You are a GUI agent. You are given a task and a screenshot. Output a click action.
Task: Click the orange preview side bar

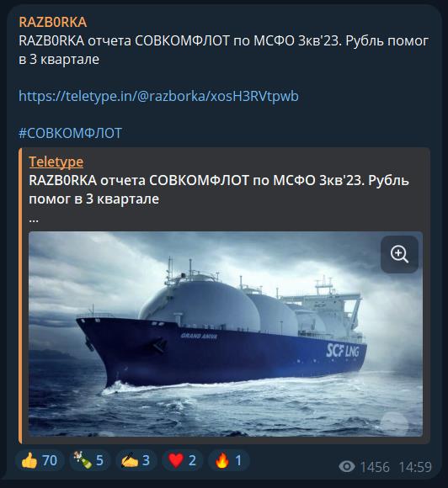click(20, 295)
